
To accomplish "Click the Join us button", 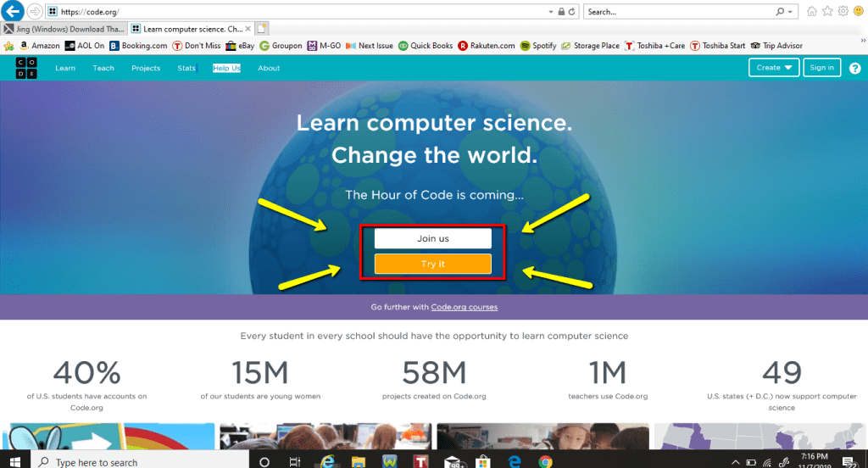I will (x=432, y=239).
